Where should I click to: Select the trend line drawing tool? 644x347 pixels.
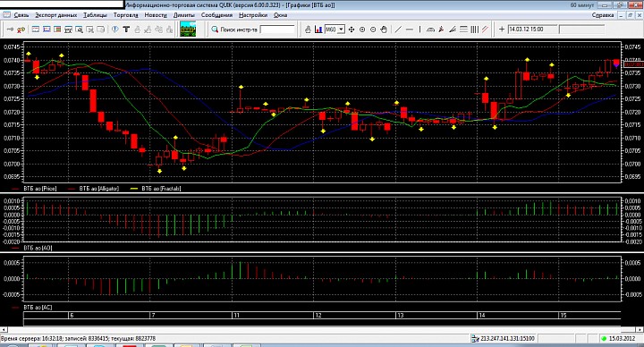(x=398, y=30)
